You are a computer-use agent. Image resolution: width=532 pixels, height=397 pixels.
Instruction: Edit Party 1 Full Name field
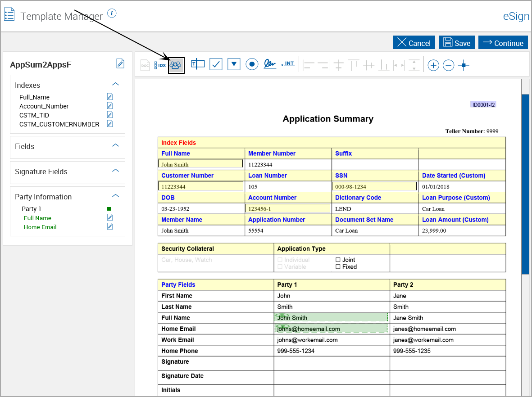pyautogui.click(x=110, y=217)
